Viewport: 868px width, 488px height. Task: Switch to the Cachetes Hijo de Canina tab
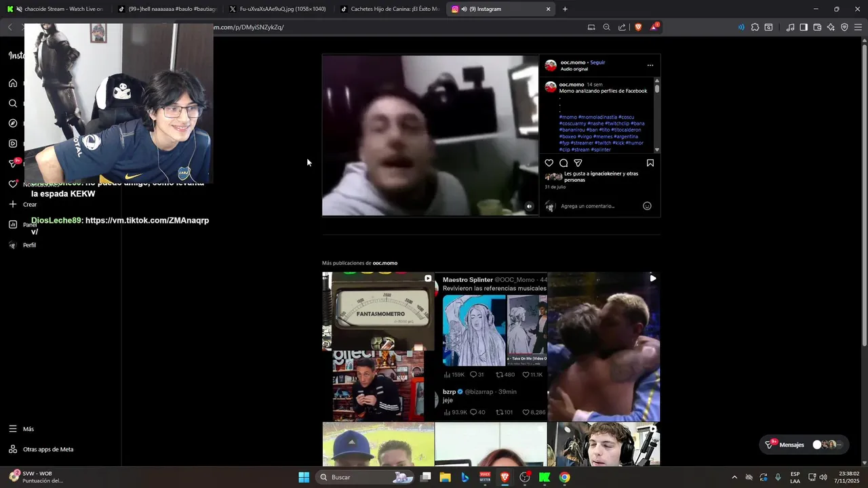[390, 9]
